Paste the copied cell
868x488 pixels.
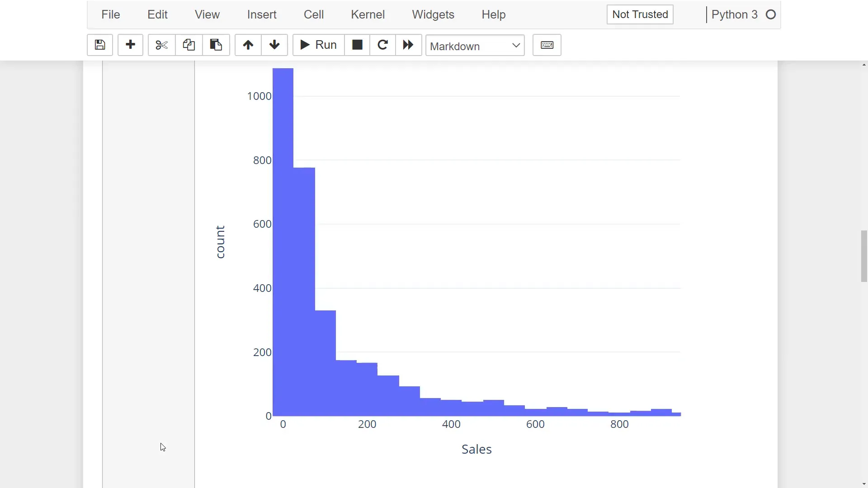[x=216, y=45]
